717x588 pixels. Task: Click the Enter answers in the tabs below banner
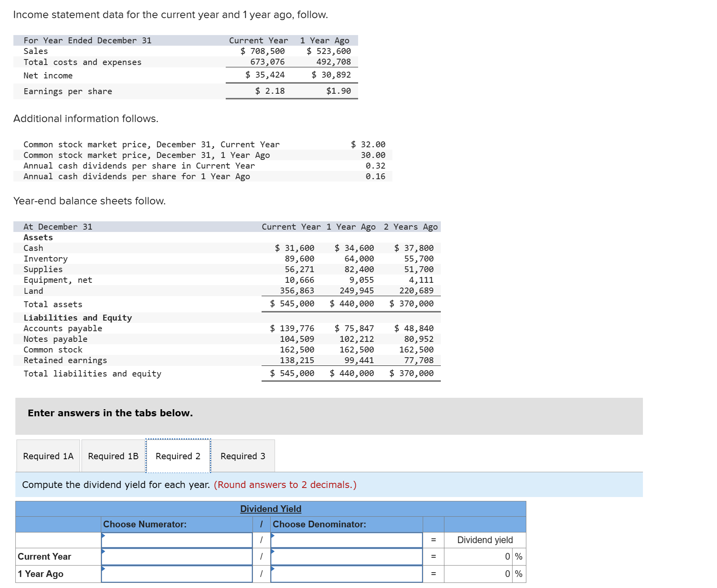coord(110,413)
